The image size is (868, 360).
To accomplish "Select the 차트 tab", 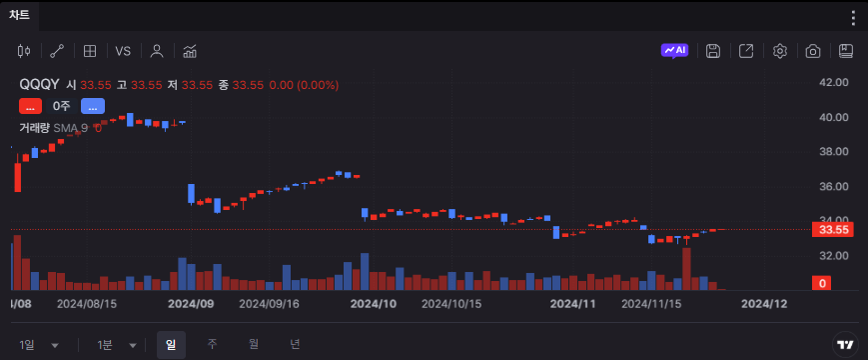I will click(x=19, y=16).
